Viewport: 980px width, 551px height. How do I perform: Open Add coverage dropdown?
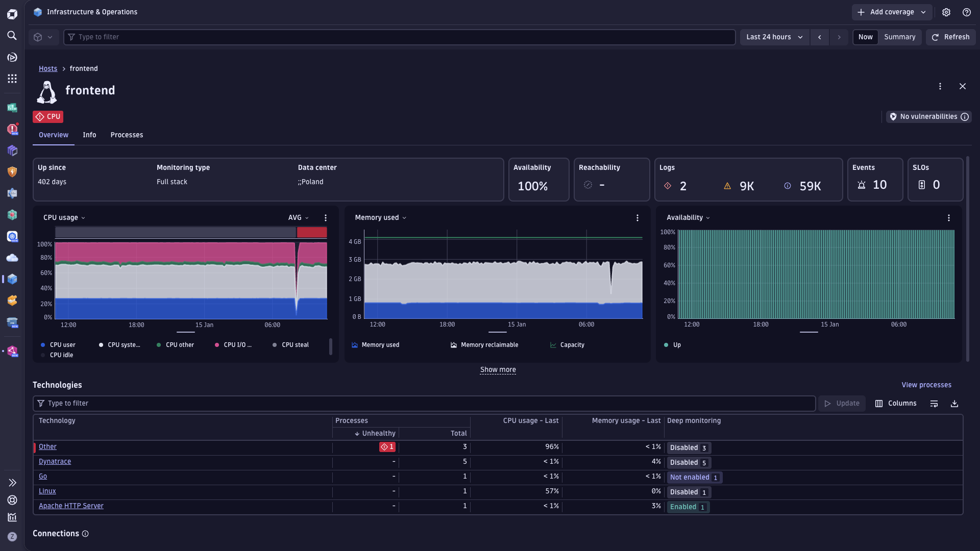[892, 12]
